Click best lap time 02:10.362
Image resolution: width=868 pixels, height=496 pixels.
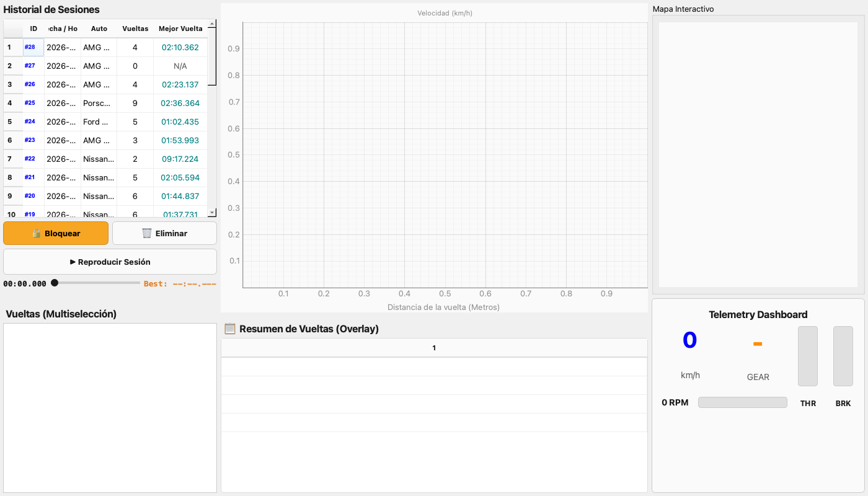tap(180, 47)
